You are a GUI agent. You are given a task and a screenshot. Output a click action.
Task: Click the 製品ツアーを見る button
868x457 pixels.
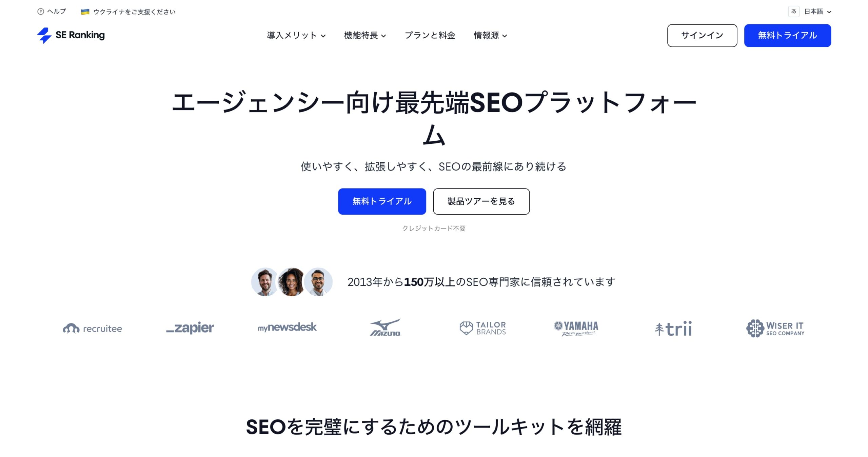click(481, 201)
